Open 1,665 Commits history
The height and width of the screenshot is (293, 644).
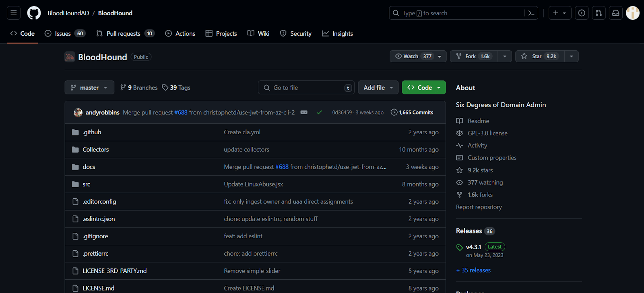412,113
